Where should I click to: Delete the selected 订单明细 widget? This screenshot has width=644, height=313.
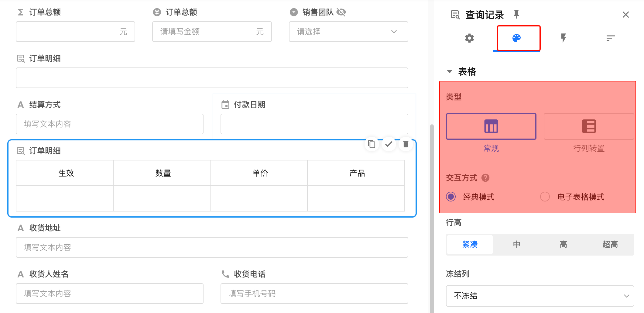pos(406,144)
